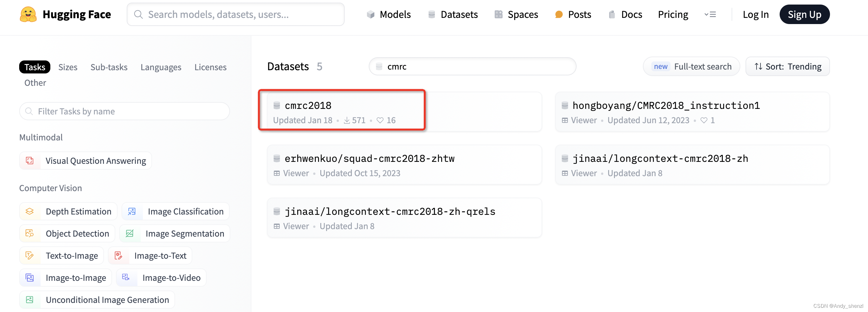Click the Datasets icon in the top navigation
Image resolution: width=868 pixels, height=312 pixels.
[x=432, y=15]
